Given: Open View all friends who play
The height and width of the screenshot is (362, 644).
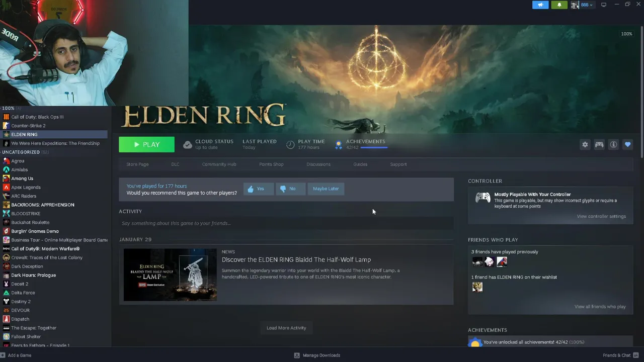Looking at the screenshot, I should tap(600, 307).
